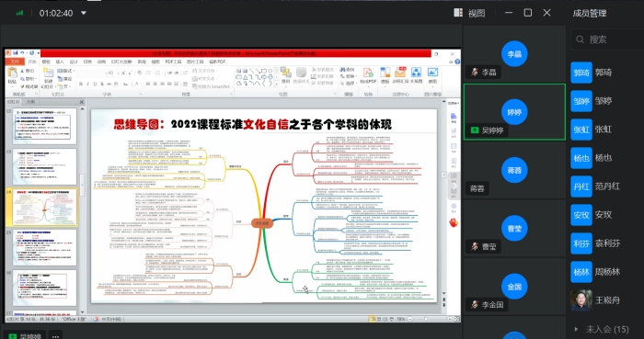Switch to the 幻灯片放映 ribbon tab
This screenshot has width=644, height=339.
pyautogui.click(x=121, y=62)
